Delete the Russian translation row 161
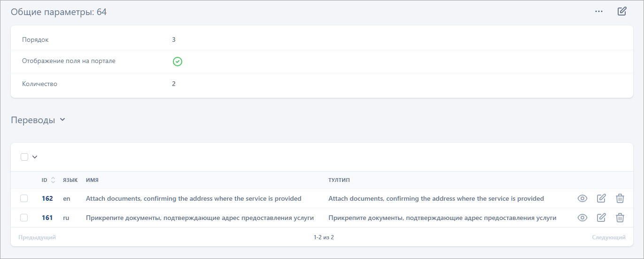Viewport: 644px width, 259px height. coord(620,218)
